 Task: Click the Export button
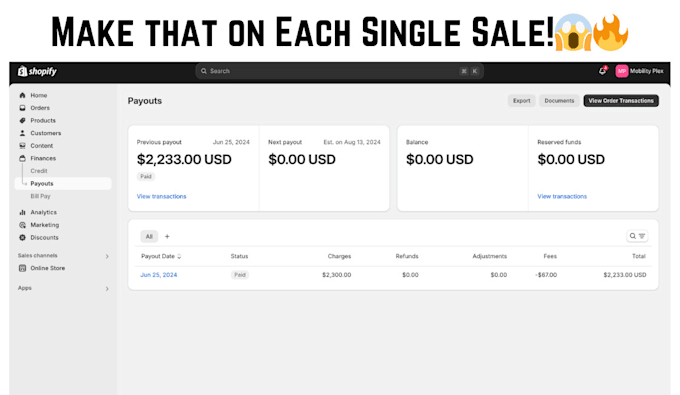pyautogui.click(x=522, y=101)
